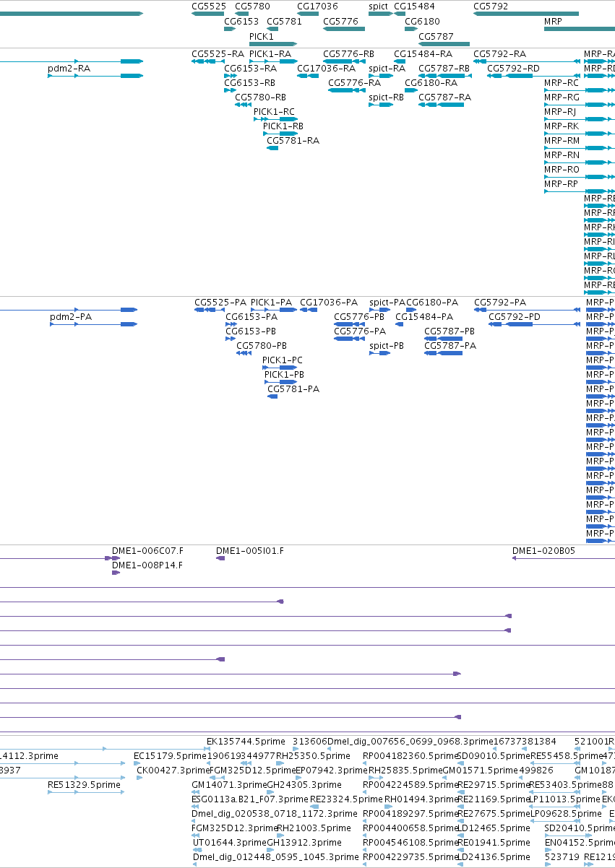
Task: Select the CG17036 gene label
Action: [x=317, y=6]
